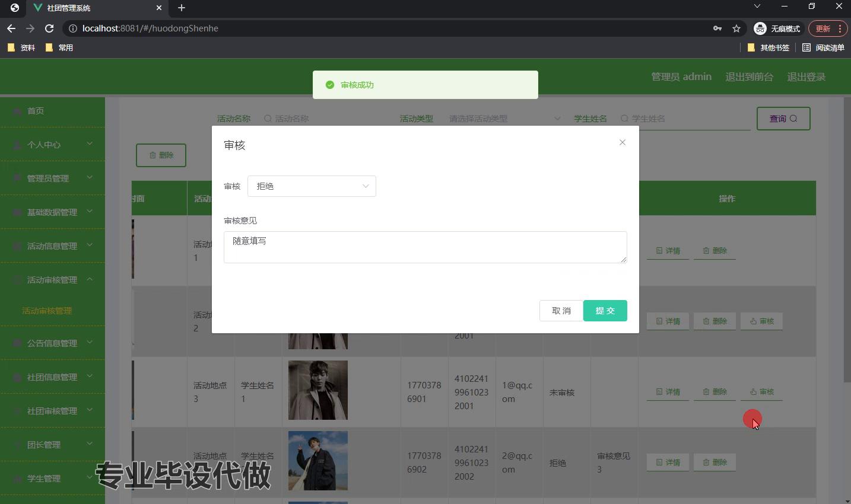Screen dimensions: 851x504
Task: Click the page reload icon in browser toolbar
Action: pos(49,28)
